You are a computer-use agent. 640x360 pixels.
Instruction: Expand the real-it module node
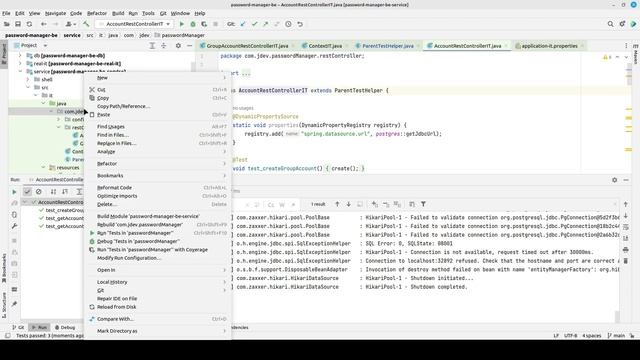pos(20,64)
